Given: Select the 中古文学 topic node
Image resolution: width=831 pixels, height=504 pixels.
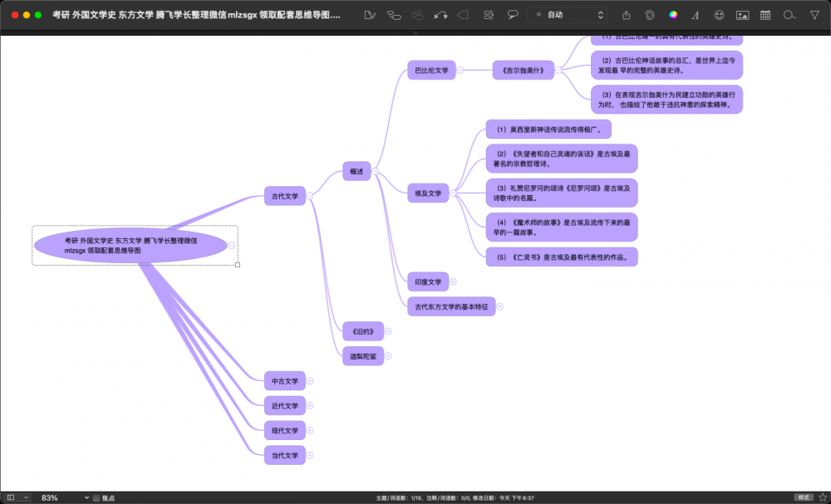Looking at the screenshot, I should [x=285, y=380].
